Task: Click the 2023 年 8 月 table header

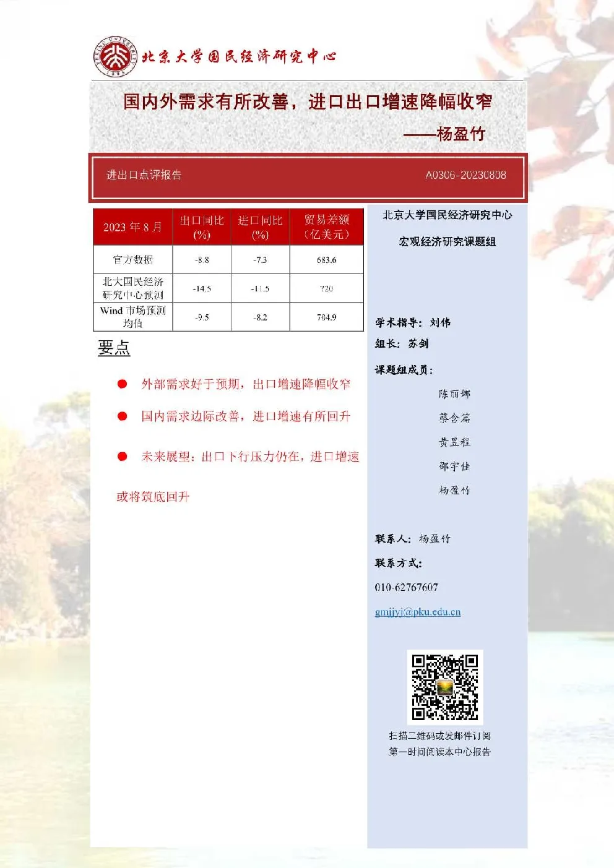Action: tap(132, 227)
